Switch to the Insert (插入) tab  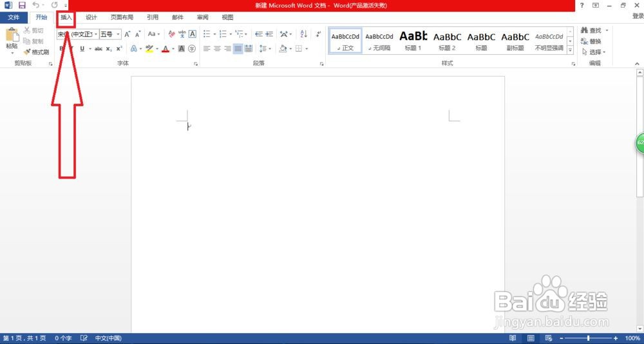click(x=66, y=17)
